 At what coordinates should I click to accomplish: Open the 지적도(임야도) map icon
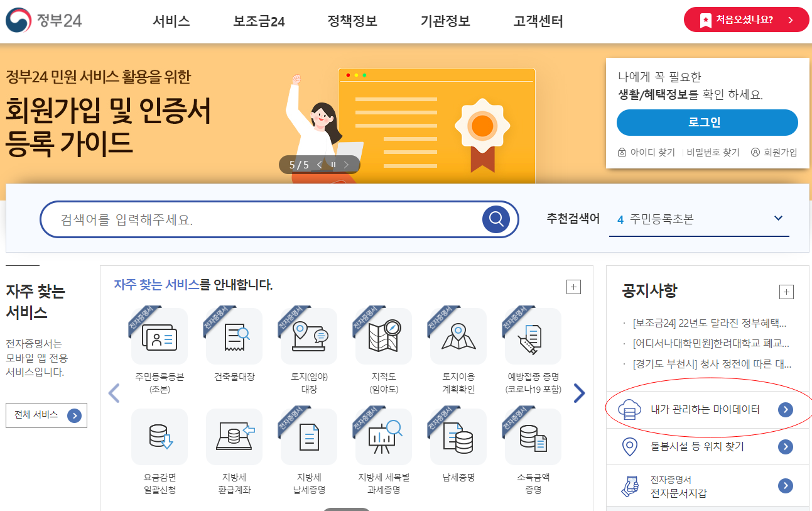coord(384,336)
